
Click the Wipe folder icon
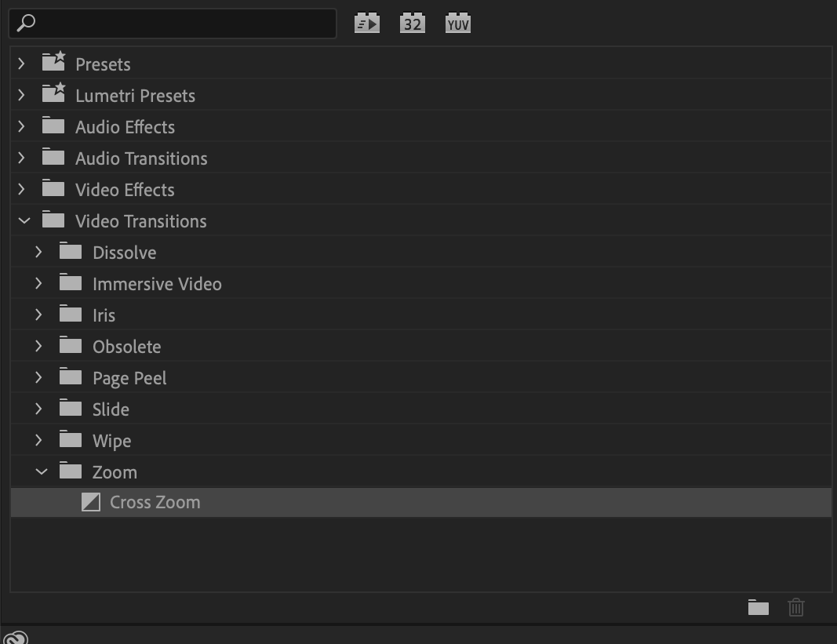[71, 439]
